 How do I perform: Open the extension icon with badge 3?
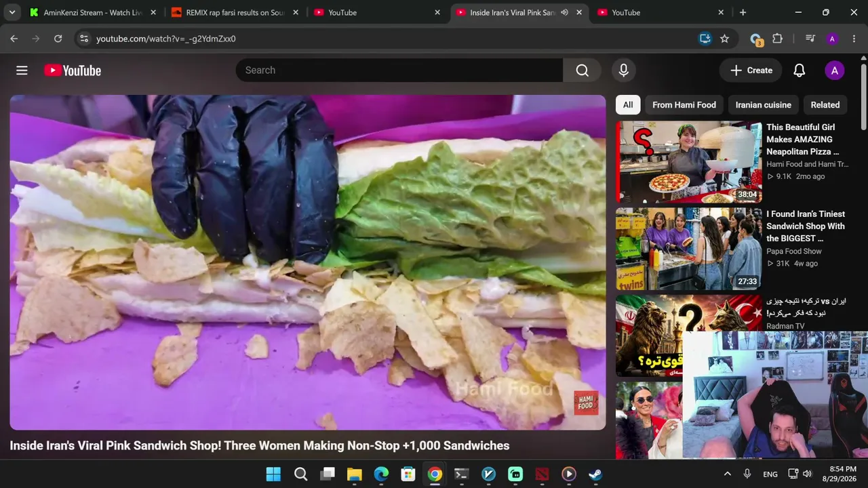tap(755, 39)
